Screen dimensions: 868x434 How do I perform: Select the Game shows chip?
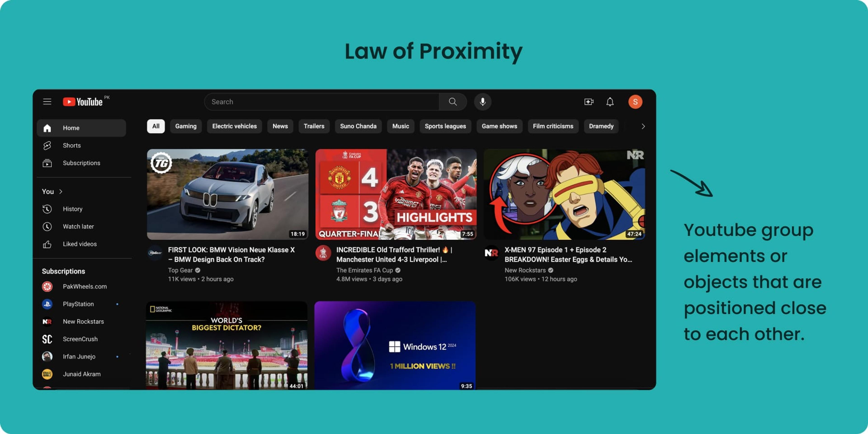coord(499,126)
